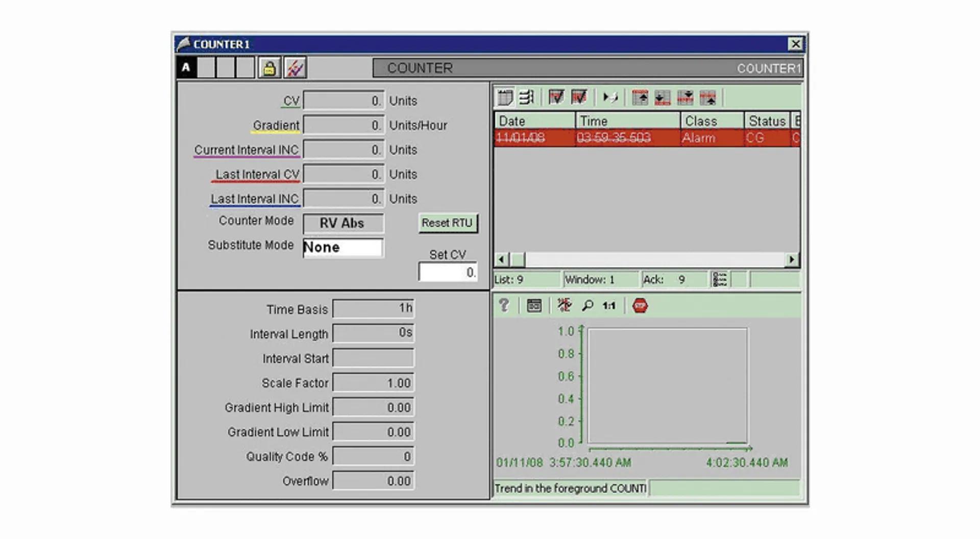980x539 pixels.
Task: Click the Substitute Mode field showing None
Action: click(342, 248)
